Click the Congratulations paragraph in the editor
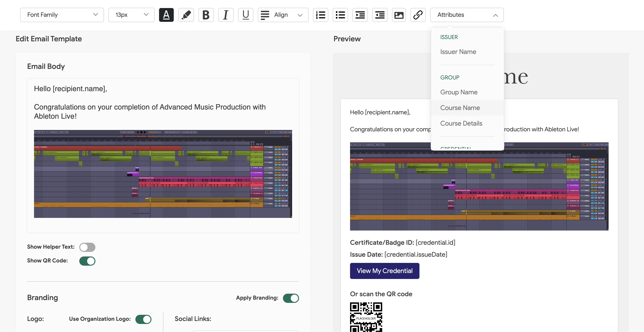 [150, 112]
